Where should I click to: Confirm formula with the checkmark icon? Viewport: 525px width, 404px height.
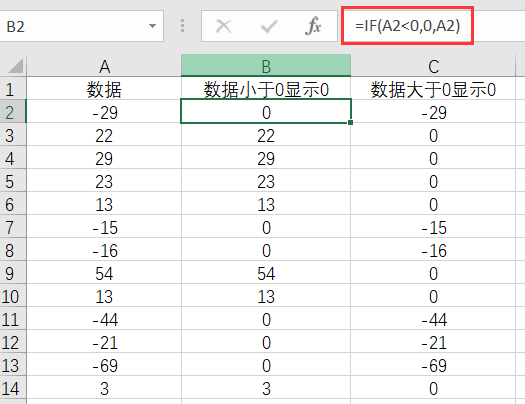(269, 26)
